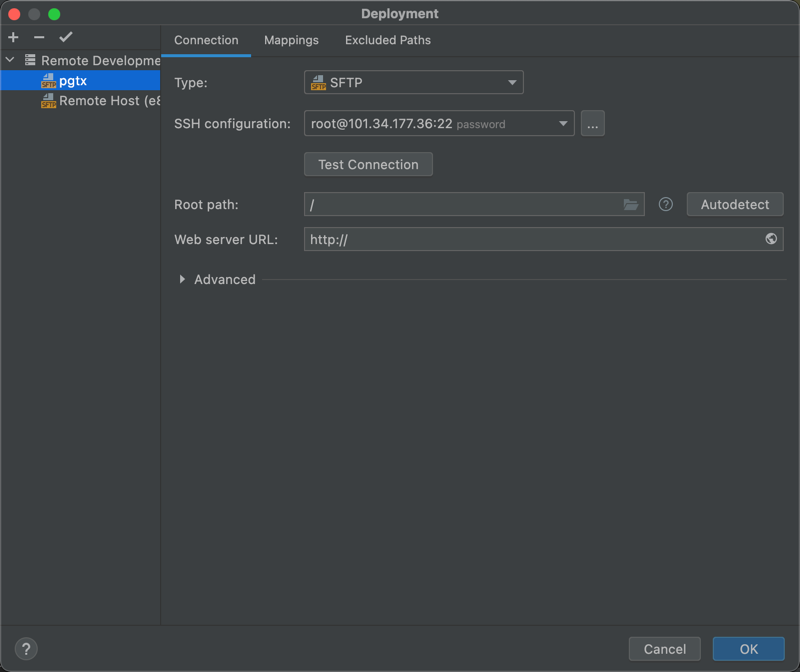Select the Connection tab
Image resolution: width=800 pixels, height=672 pixels.
point(206,40)
